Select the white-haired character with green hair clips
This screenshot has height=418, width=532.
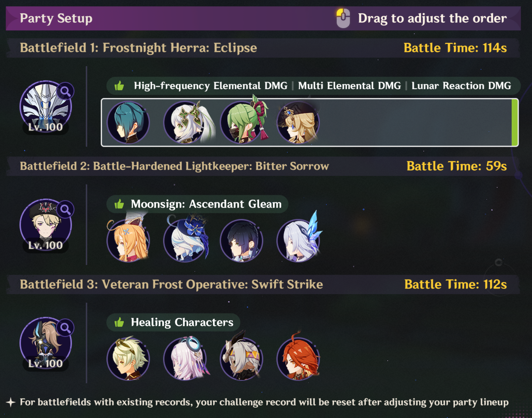point(186,122)
